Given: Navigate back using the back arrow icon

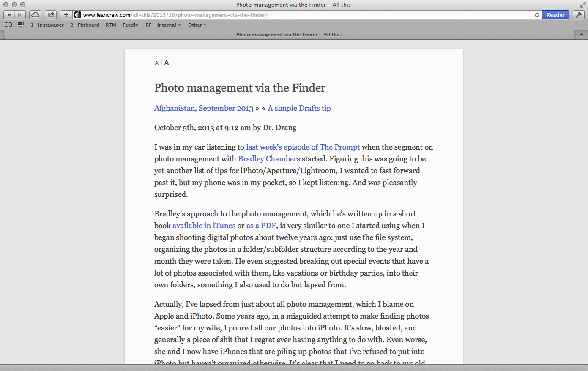Looking at the screenshot, I should (x=9, y=14).
